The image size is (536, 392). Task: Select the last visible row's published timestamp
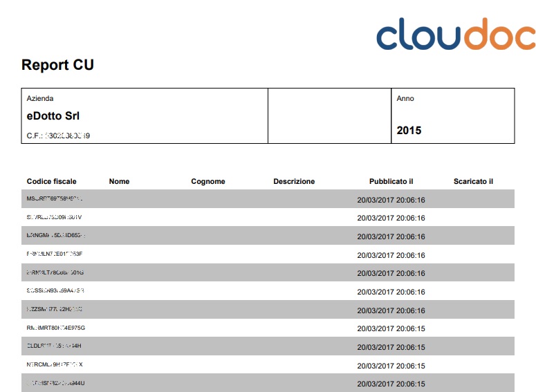[x=391, y=384]
